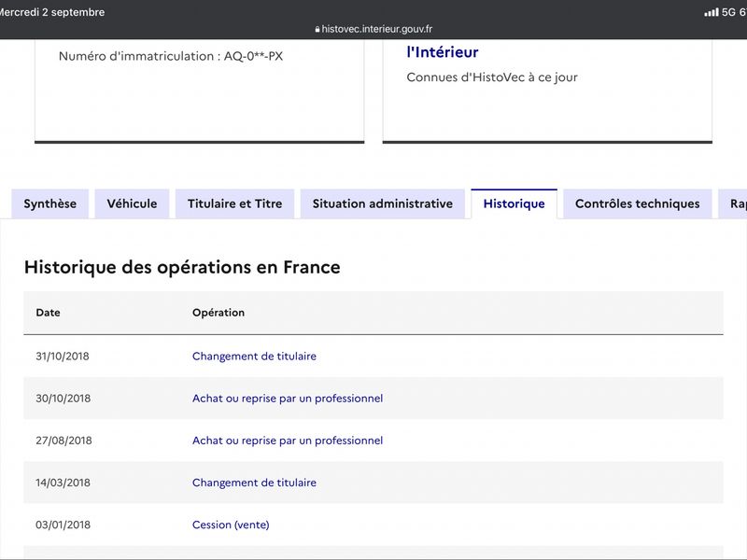Image resolution: width=747 pixels, height=560 pixels.
Task: Open Achat ou reprise par un professionnel 30/10/2018
Action: point(288,399)
